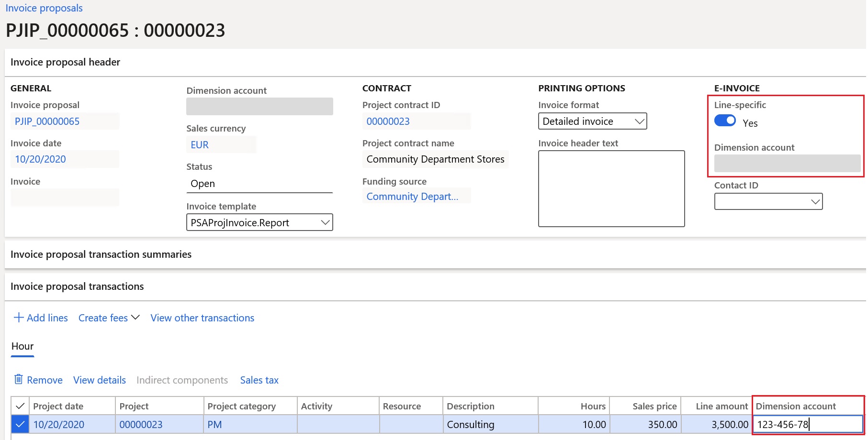The width and height of the screenshot is (868, 440).
Task: Click the Hours column header
Action: 574,406
